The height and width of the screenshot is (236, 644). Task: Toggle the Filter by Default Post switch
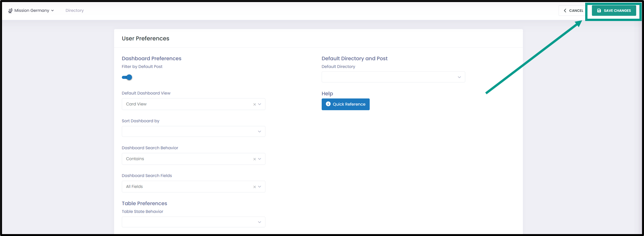coord(127,77)
